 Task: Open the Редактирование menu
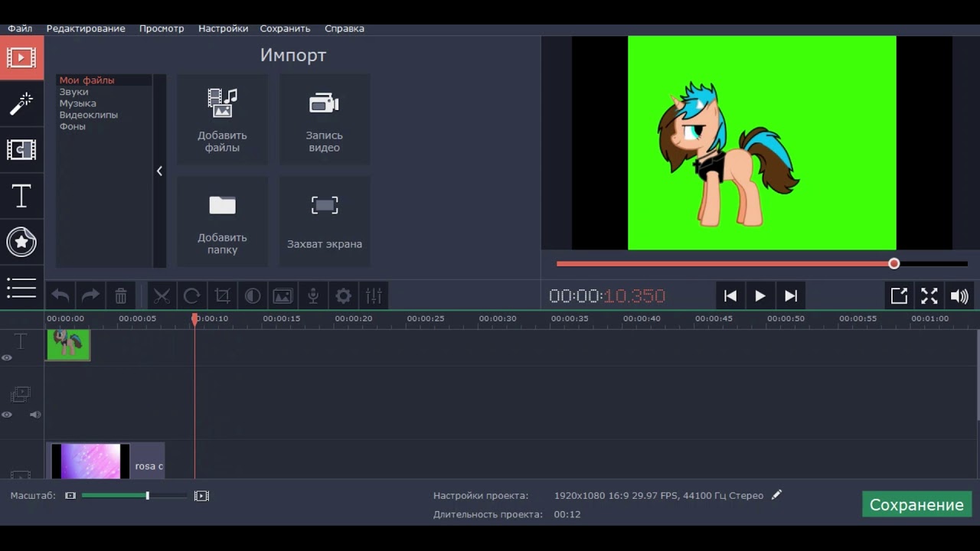coord(86,28)
